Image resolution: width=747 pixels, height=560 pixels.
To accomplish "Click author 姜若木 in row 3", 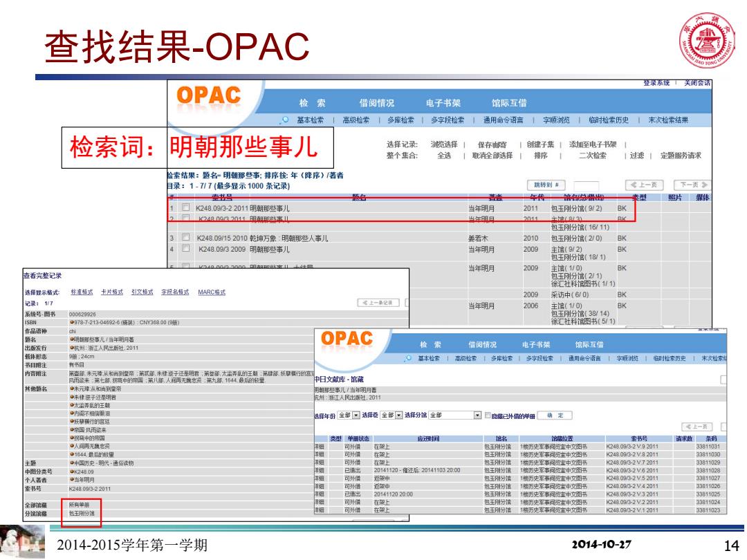I will pos(479,238).
